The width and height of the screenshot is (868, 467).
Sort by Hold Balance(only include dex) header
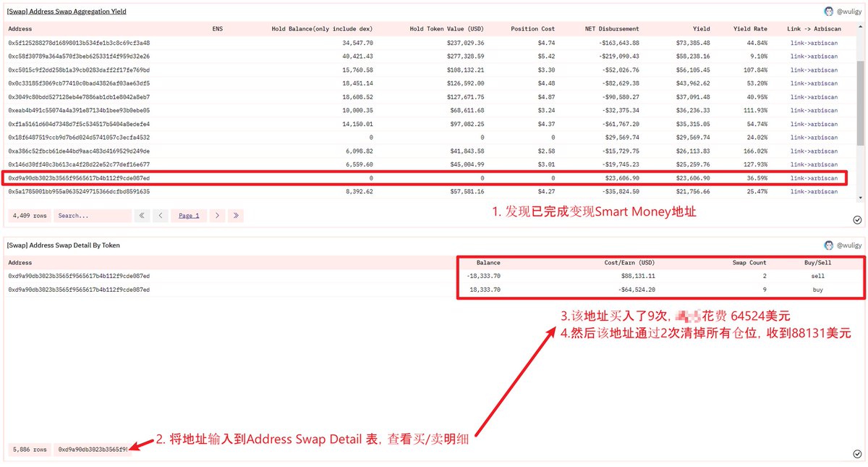[x=323, y=29]
